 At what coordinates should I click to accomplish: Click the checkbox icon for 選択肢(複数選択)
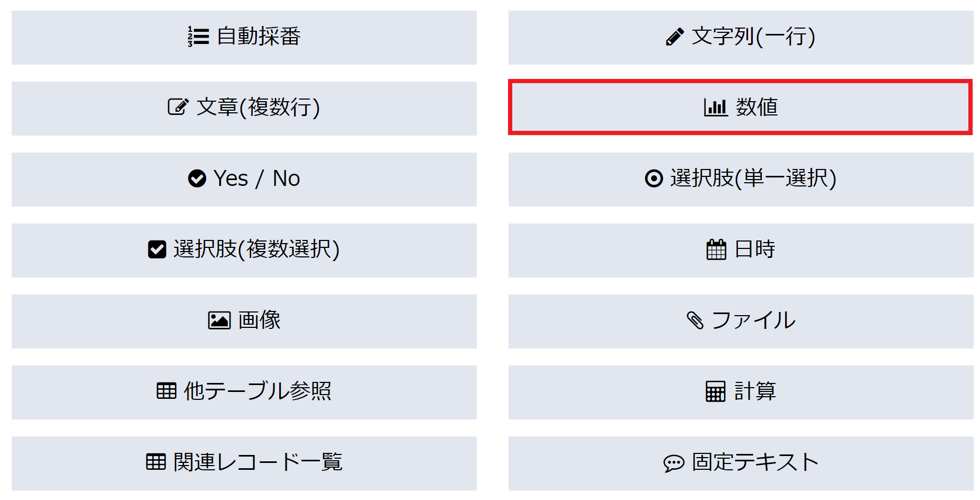click(157, 249)
